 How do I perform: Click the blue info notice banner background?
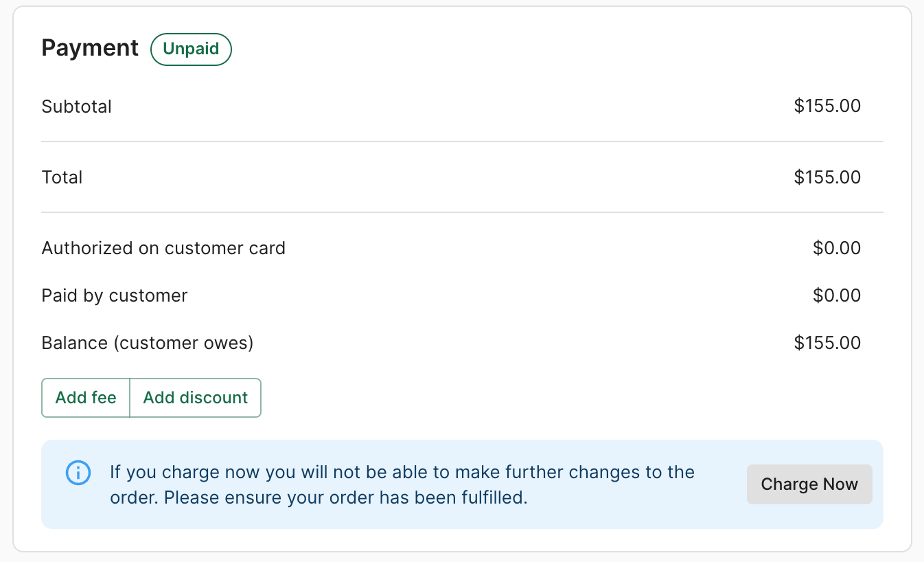coord(462,484)
